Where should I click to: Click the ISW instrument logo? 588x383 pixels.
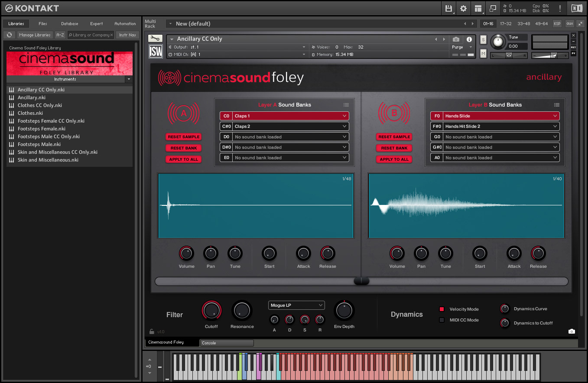pyautogui.click(x=155, y=52)
